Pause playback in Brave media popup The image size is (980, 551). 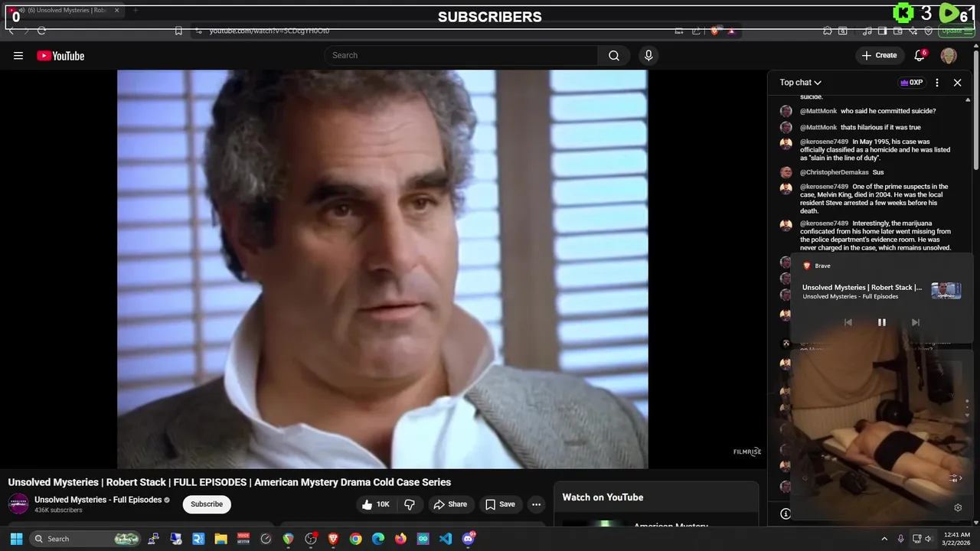pyautogui.click(x=881, y=322)
